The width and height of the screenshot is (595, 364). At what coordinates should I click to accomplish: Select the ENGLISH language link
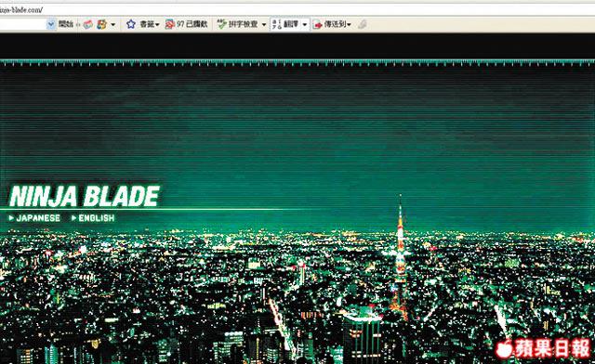point(93,218)
